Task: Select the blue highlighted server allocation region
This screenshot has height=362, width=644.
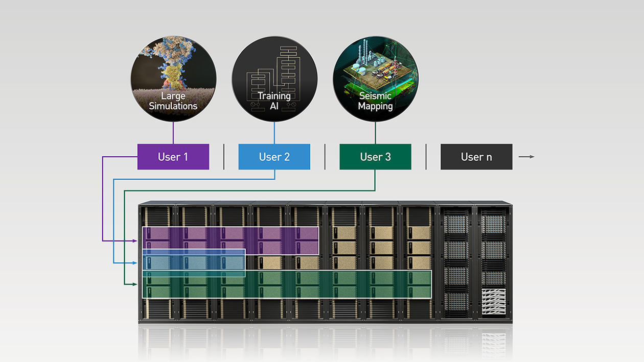Action: [194, 263]
